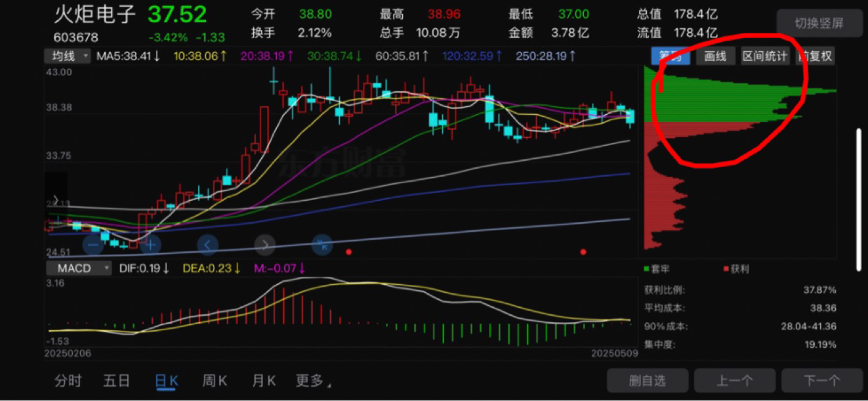Tap the 平均成本 value 38.36
The width and height of the screenshot is (868, 401).
pyautogui.click(x=823, y=308)
